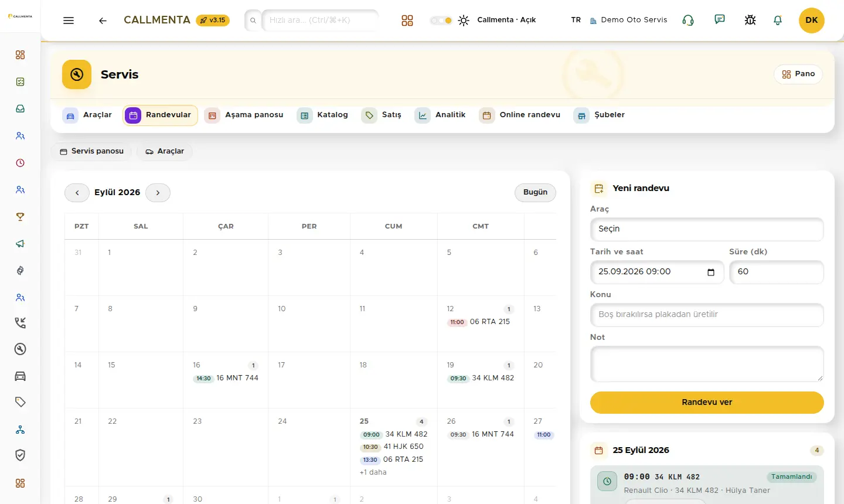The image size is (844, 504).
Task: Click the Callmenta logo in the top-left corner
Action: click(x=21, y=16)
